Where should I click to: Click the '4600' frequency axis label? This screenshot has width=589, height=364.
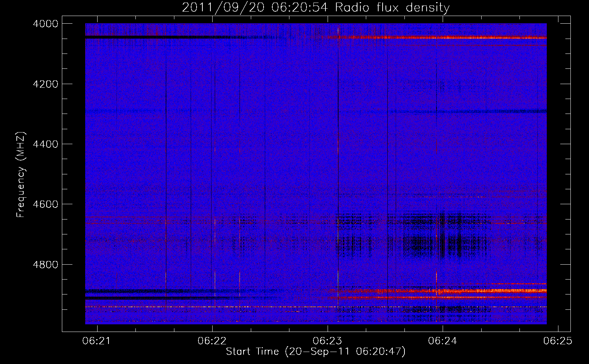click(46, 204)
